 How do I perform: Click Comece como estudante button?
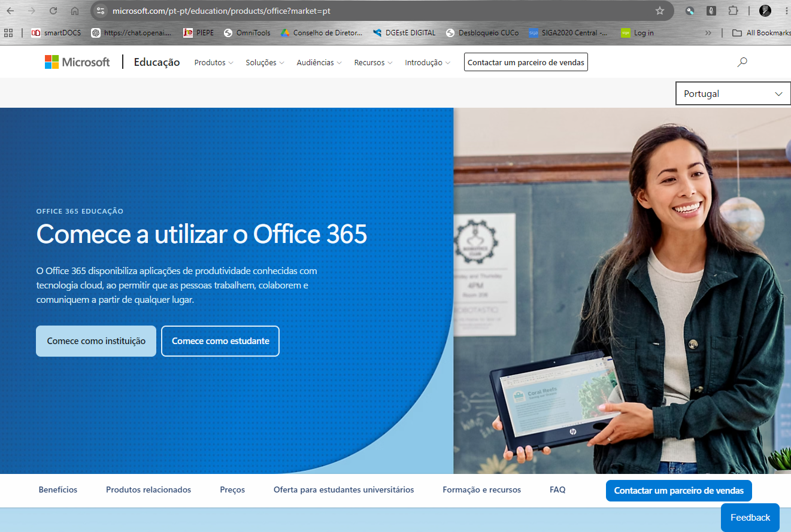click(x=220, y=341)
